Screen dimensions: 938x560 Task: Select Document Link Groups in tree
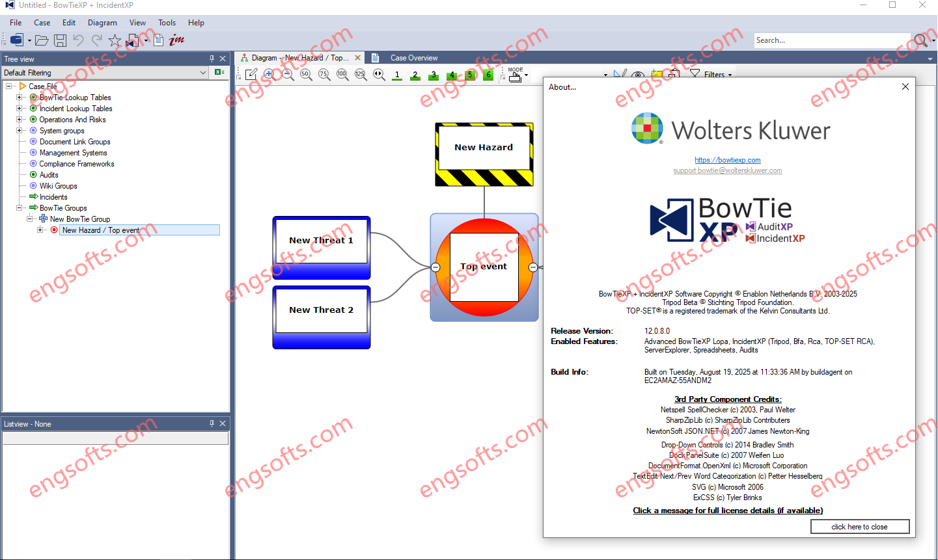(x=75, y=142)
